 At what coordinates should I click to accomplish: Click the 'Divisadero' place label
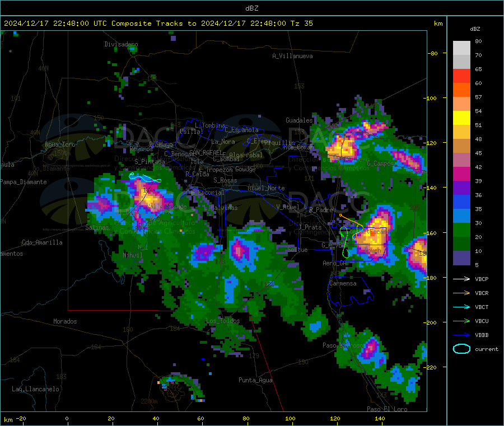coord(121,44)
